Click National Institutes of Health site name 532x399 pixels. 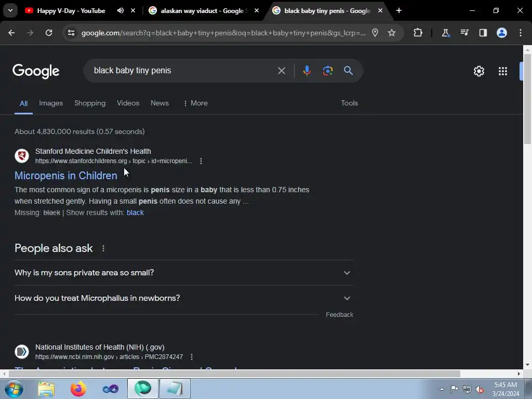100,347
